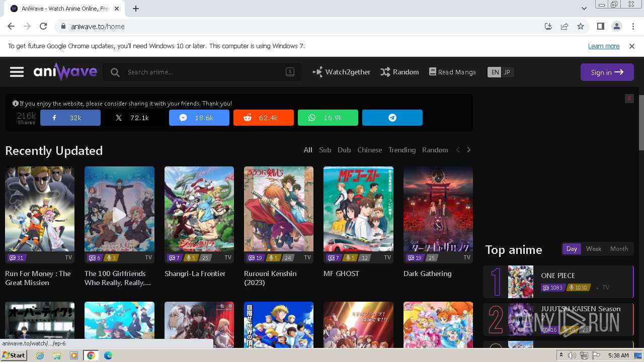
Task: Click the AniWave logo
Action: click(x=65, y=72)
